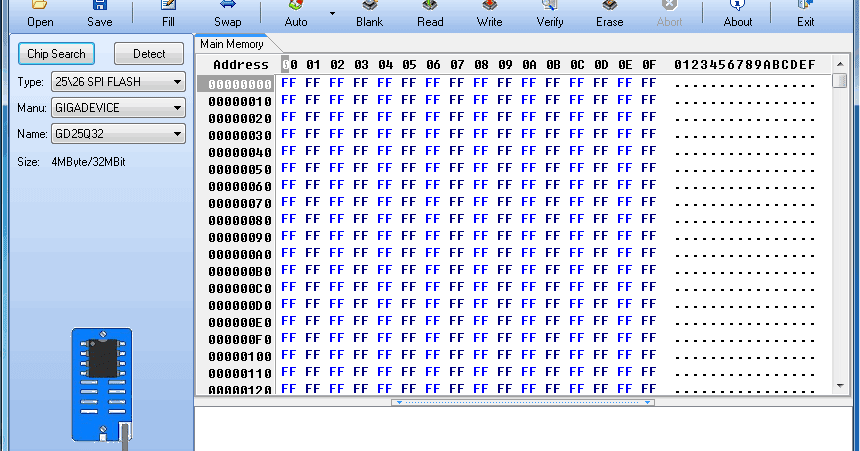This screenshot has height=451, width=860.
Task: Click the hex view scroll down arrow
Action: click(840, 386)
